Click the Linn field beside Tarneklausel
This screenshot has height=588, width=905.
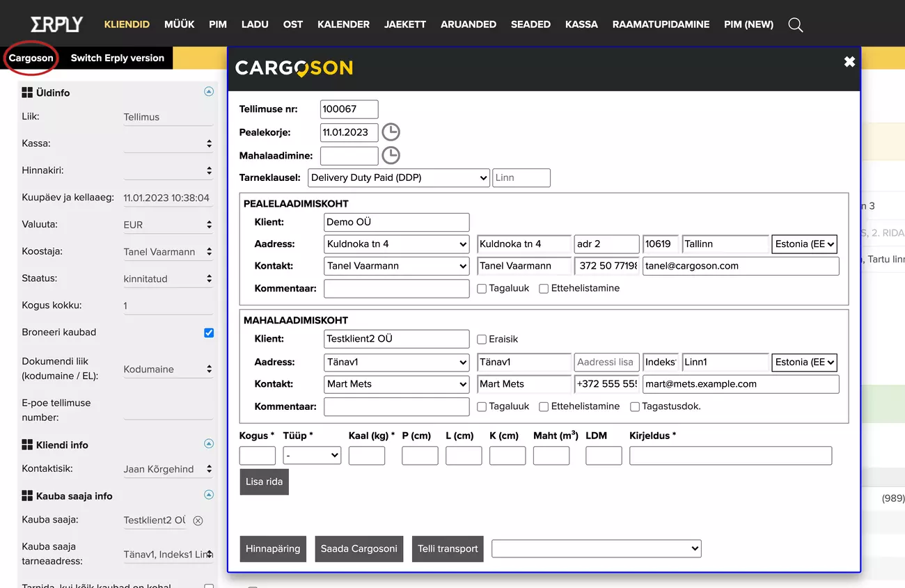pyautogui.click(x=521, y=177)
